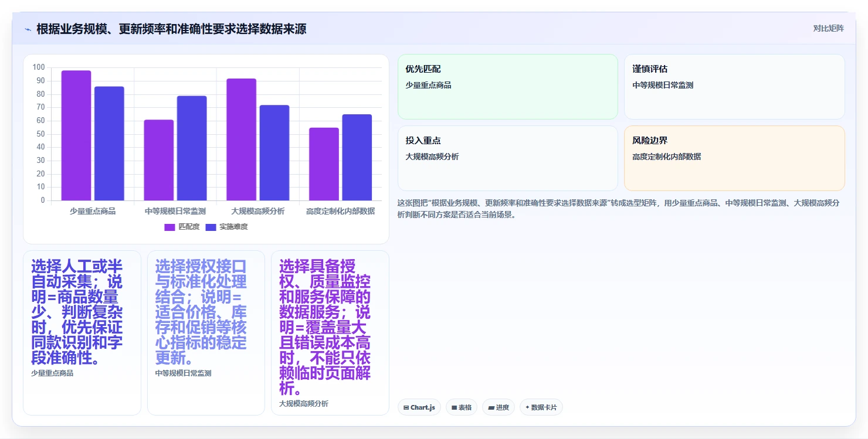Click the 高度定制化内部数据 x-axis label
This screenshot has width=868, height=439.
coord(341,211)
